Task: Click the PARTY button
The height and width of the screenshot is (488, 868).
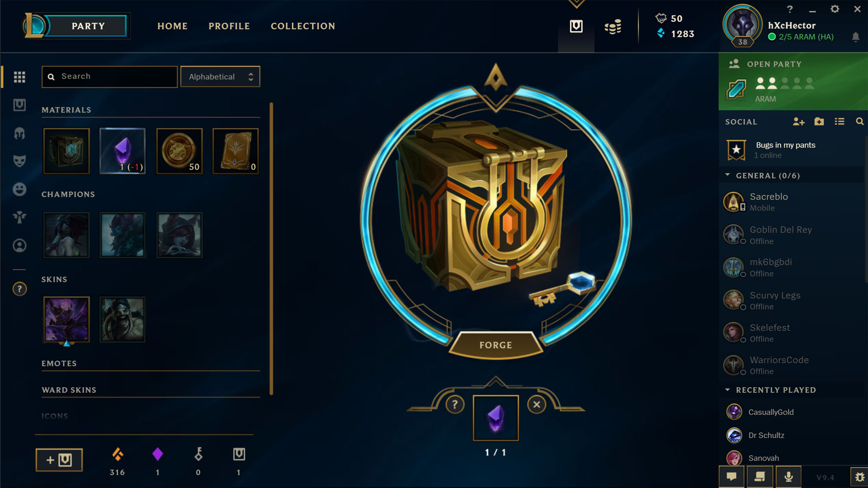Action: (x=88, y=26)
